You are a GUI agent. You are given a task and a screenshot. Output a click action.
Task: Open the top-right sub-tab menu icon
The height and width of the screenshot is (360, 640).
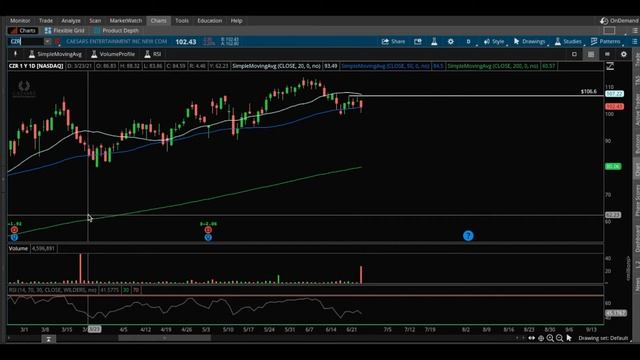(635, 31)
